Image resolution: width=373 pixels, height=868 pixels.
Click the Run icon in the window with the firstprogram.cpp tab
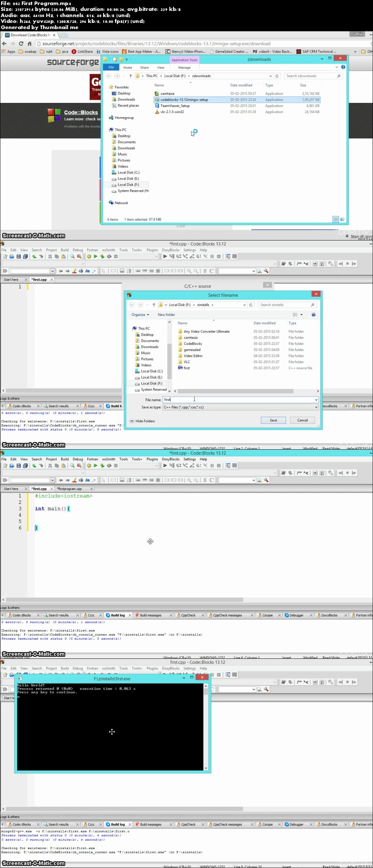point(95,466)
